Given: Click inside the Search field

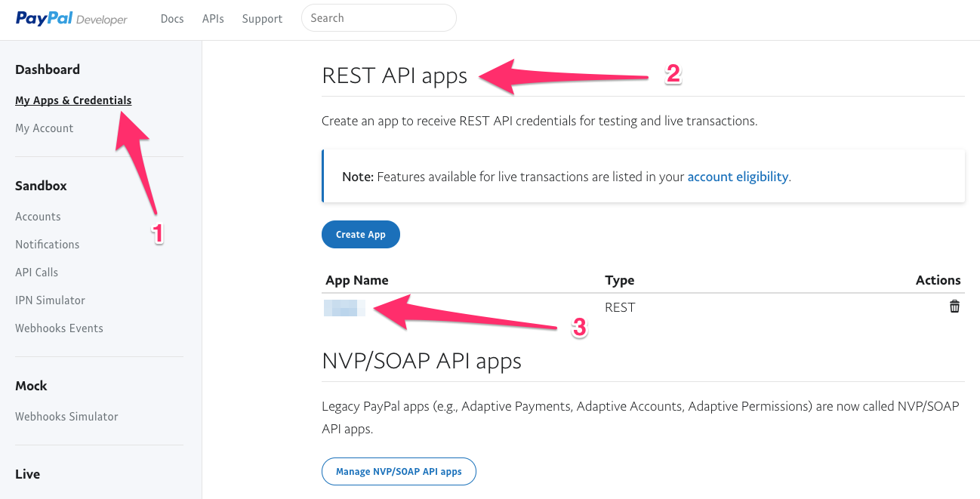Looking at the screenshot, I should (x=378, y=17).
